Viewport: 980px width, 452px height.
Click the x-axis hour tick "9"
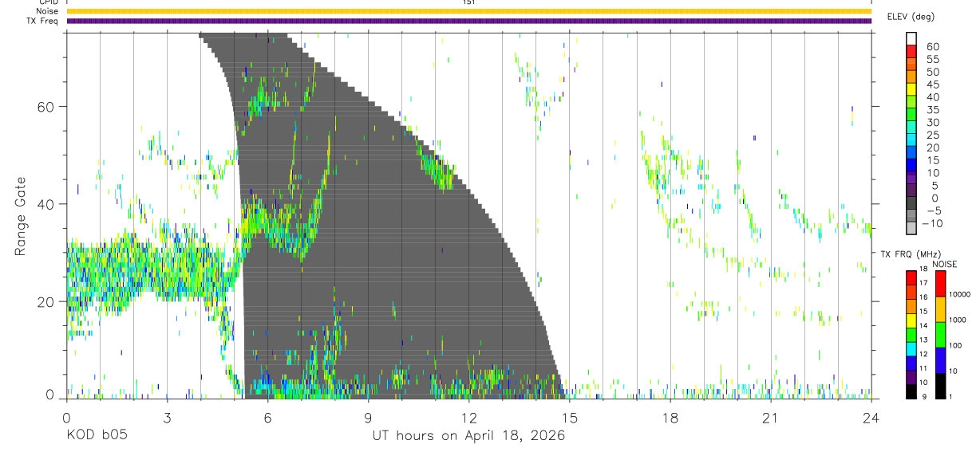tap(369, 417)
